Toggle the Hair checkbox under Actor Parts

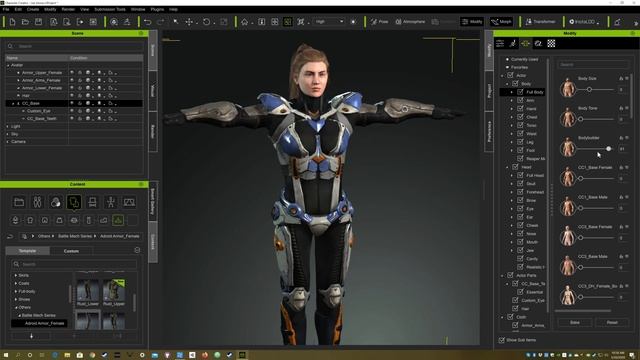pos(516,309)
